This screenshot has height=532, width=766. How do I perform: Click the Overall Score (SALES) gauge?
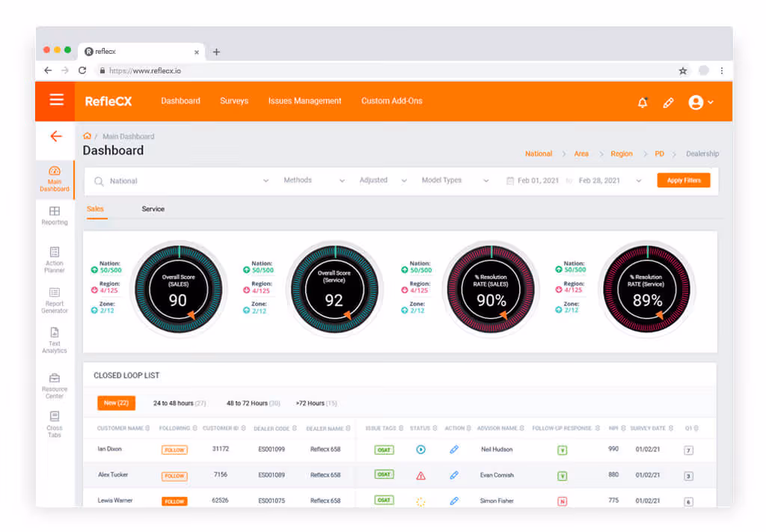pos(178,290)
